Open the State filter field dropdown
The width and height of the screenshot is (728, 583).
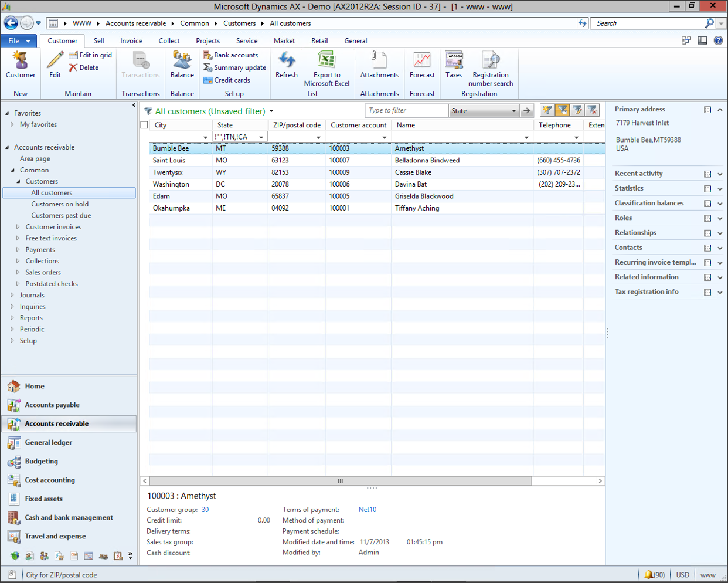pos(513,111)
